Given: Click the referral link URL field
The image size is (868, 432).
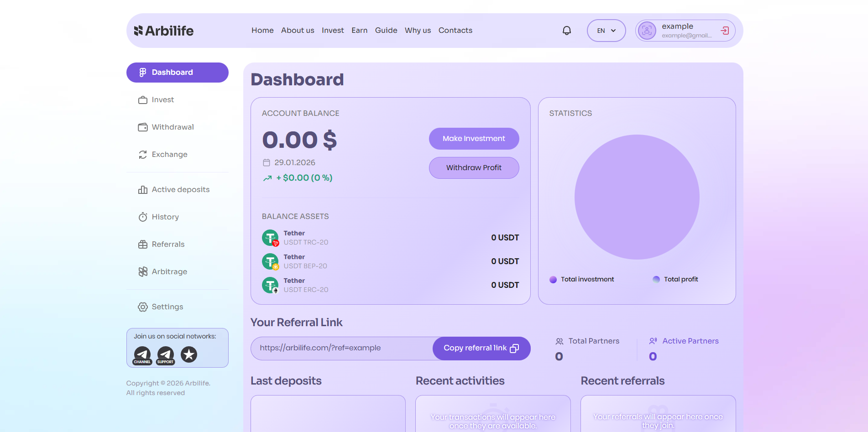Looking at the screenshot, I should click(x=341, y=348).
